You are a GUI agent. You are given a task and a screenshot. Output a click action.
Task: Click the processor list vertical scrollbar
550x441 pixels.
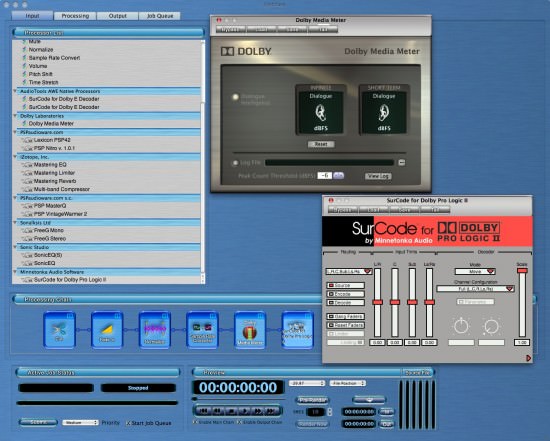point(203,161)
